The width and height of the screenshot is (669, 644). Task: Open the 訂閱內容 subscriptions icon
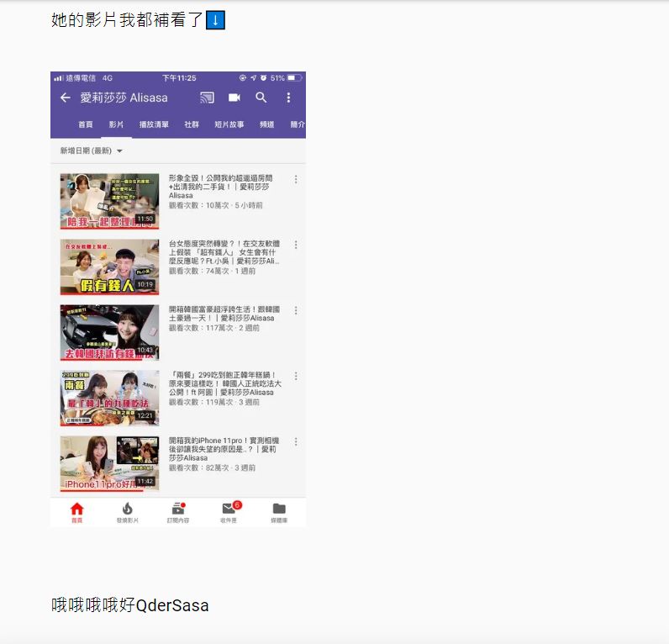pos(178,510)
